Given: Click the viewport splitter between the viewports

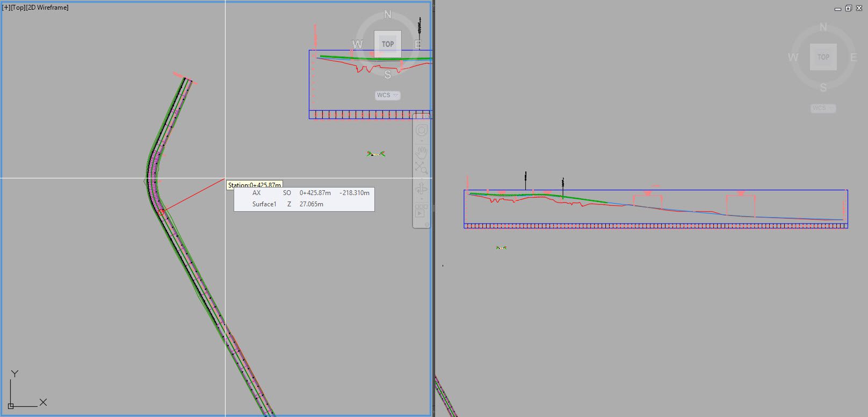Looking at the screenshot, I should pos(433,208).
